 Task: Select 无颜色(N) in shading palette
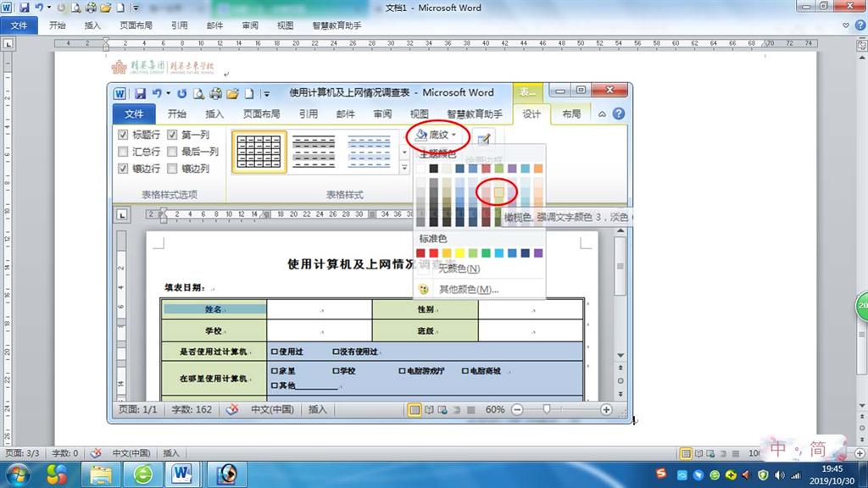coord(459,269)
